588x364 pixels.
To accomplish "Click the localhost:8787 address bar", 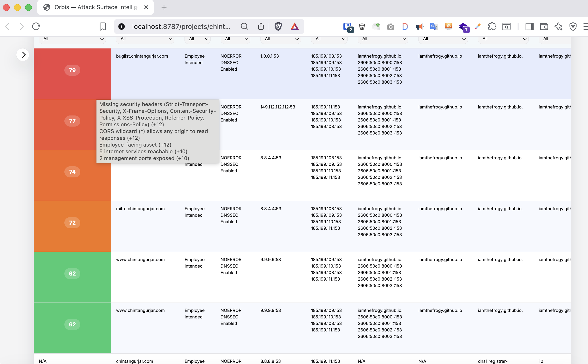I will 181,27.
